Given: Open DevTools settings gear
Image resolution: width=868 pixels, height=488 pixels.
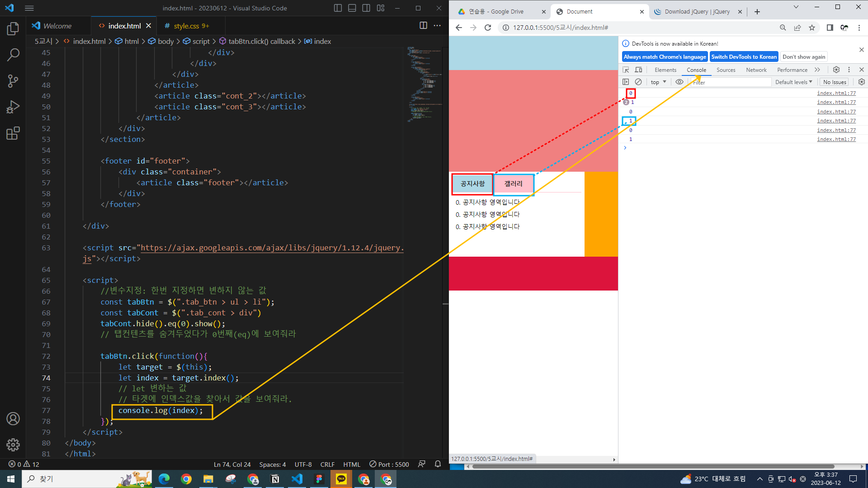Looking at the screenshot, I should [x=836, y=70].
